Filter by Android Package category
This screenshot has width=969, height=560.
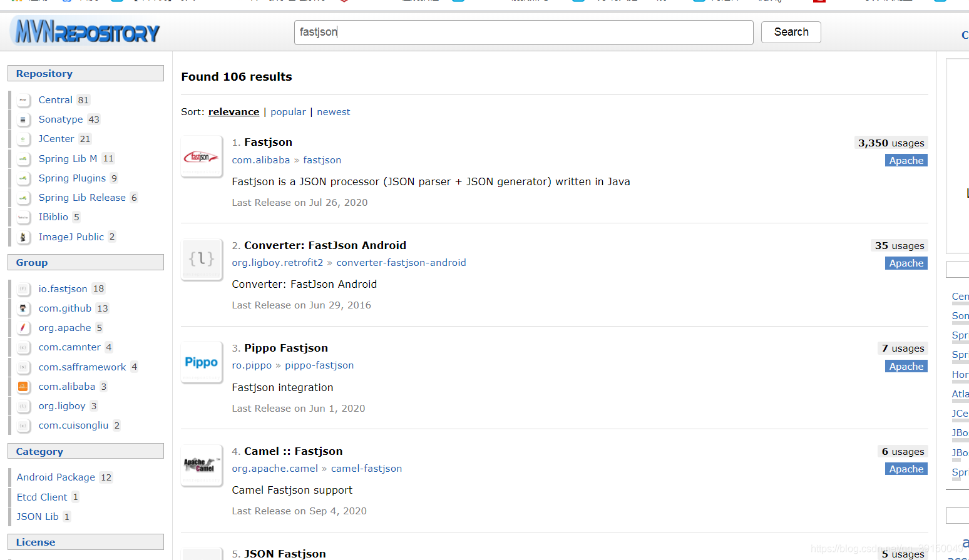[56, 477]
